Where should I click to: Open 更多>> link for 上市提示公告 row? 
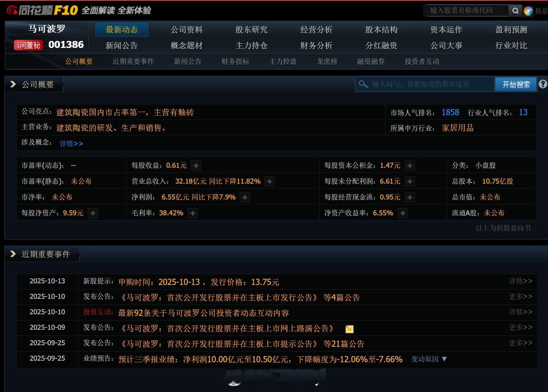click(521, 343)
